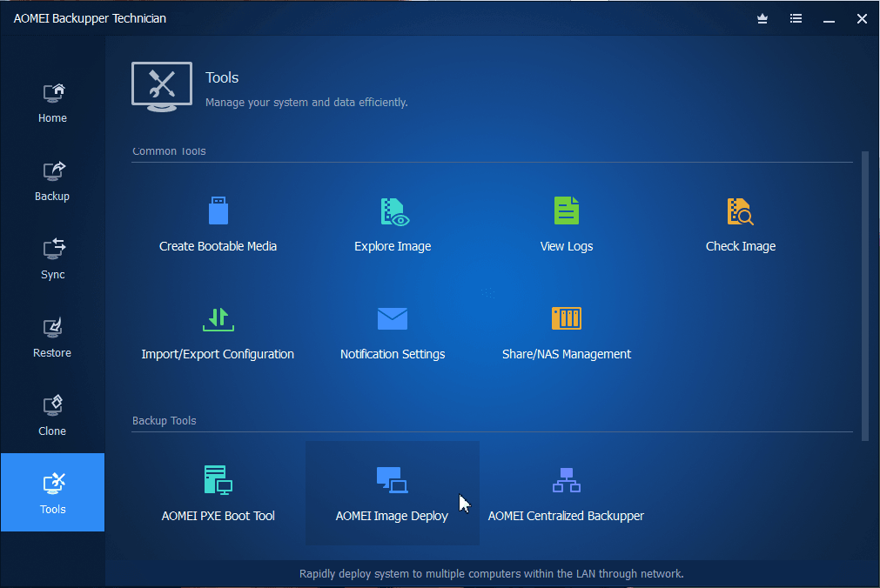Click the View Logs label
880x588 pixels.
click(567, 246)
